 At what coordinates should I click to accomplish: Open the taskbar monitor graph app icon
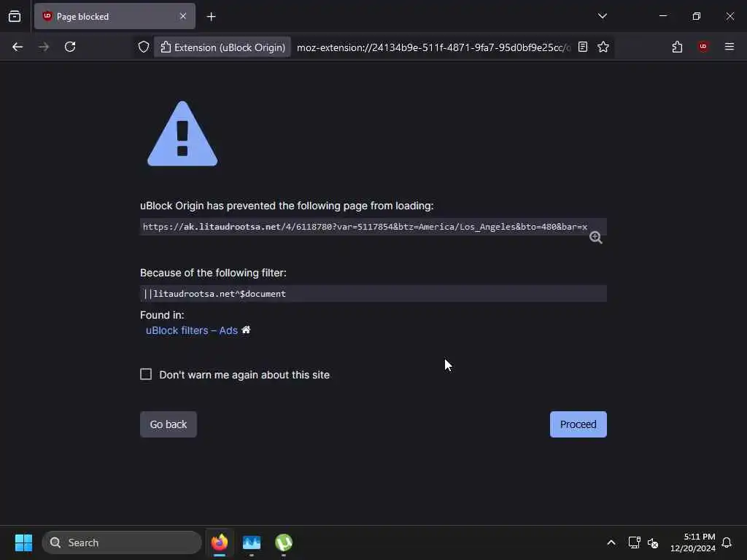click(x=252, y=542)
